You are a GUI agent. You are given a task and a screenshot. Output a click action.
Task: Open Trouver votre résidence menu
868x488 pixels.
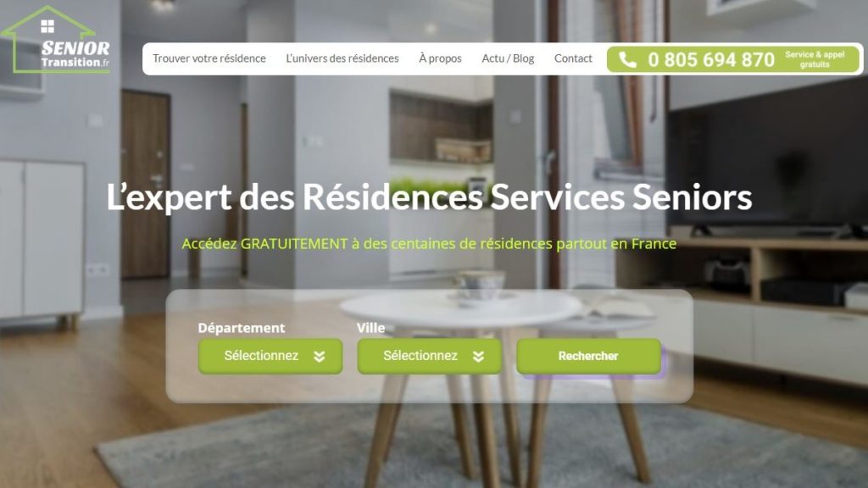(209, 58)
